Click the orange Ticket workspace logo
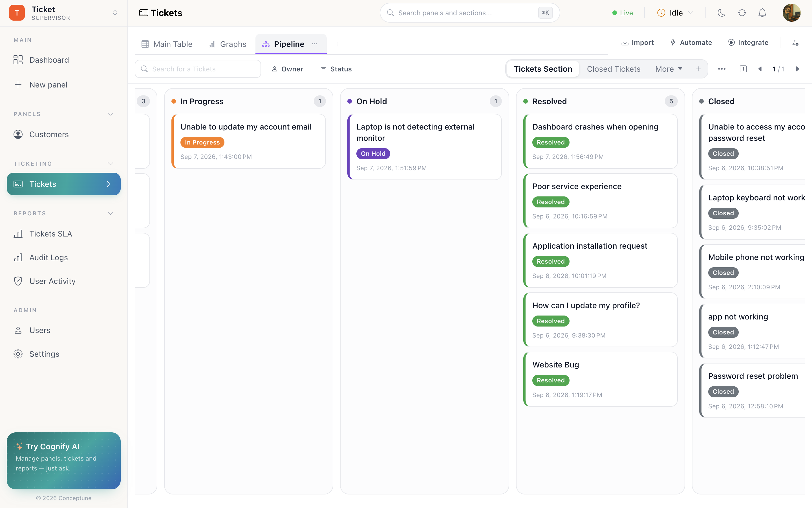Viewport: 812px width, 508px height. click(x=17, y=13)
